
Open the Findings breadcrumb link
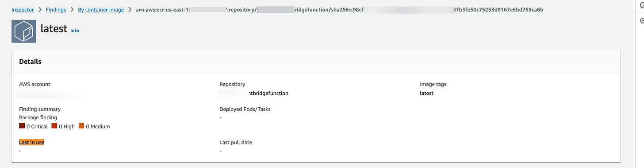pos(56,9)
